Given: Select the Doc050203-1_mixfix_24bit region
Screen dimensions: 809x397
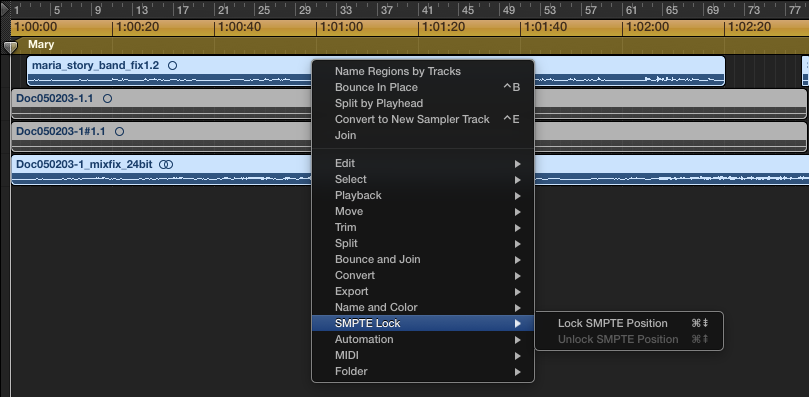Looking at the screenshot, I should click(x=410, y=170).
